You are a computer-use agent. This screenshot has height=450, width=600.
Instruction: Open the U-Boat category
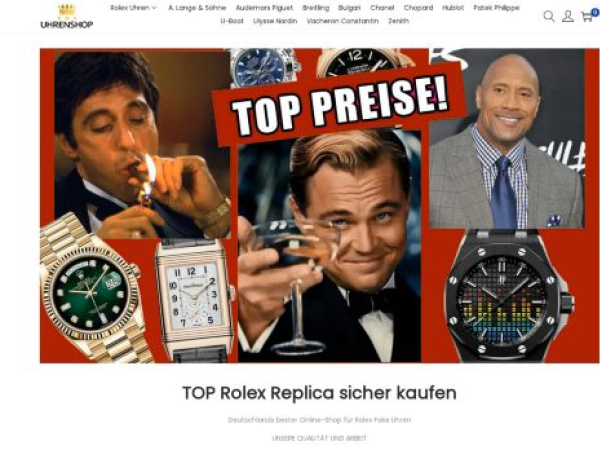coord(232,21)
